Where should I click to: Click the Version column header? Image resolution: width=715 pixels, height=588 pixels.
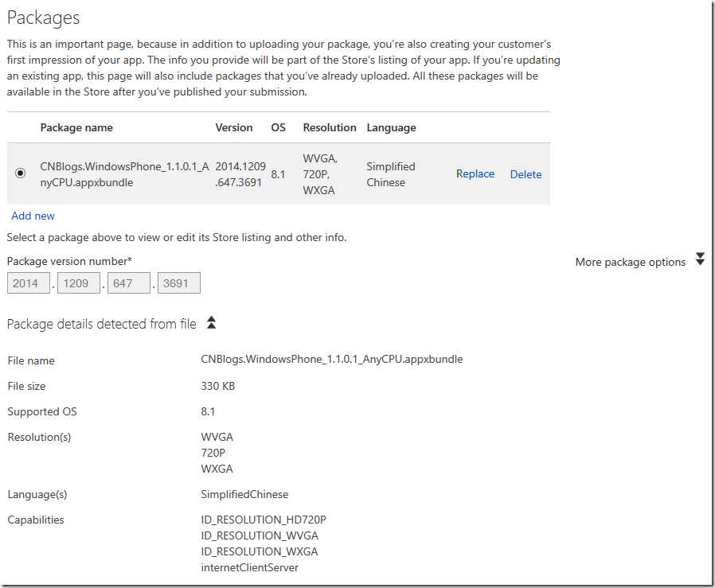click(x=234, y=127)
